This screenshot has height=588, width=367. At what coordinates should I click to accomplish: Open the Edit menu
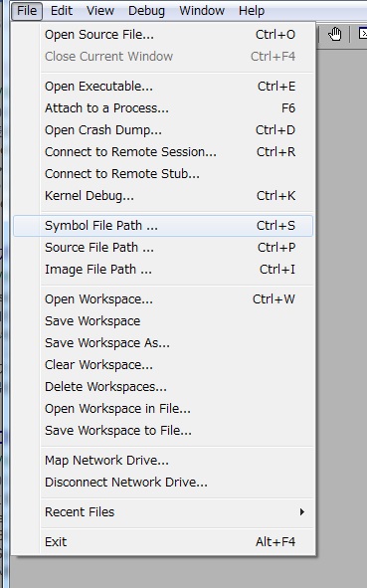click(62, 11)
